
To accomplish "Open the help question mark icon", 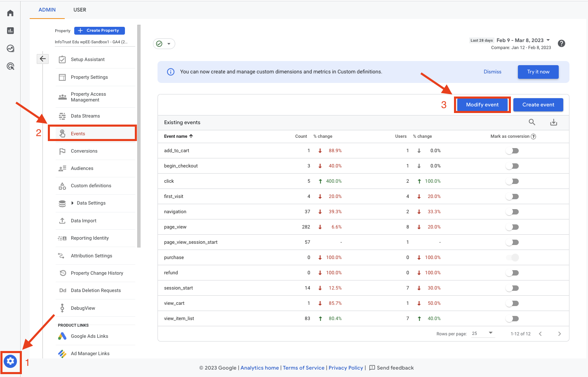I will point(561,43).
